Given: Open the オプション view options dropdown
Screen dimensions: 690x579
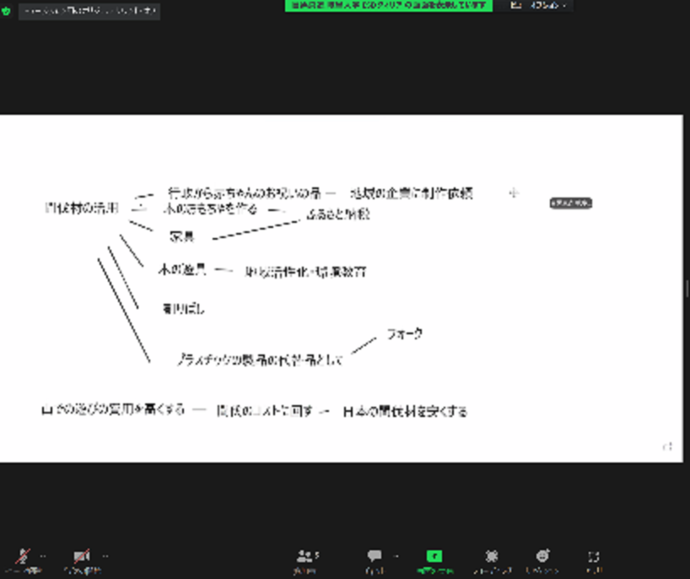Looking at the screenshot, I should pyautogui.click(x=548, y=5).
